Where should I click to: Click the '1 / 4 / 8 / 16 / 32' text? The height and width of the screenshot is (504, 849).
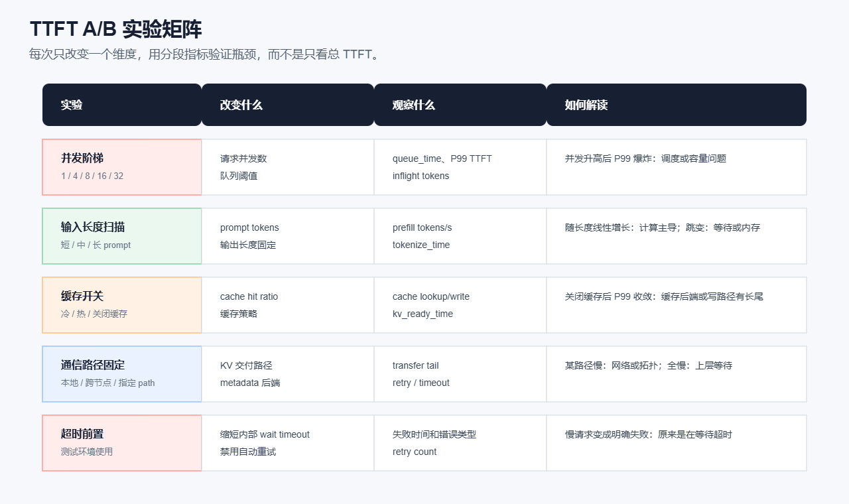point(92,176)
